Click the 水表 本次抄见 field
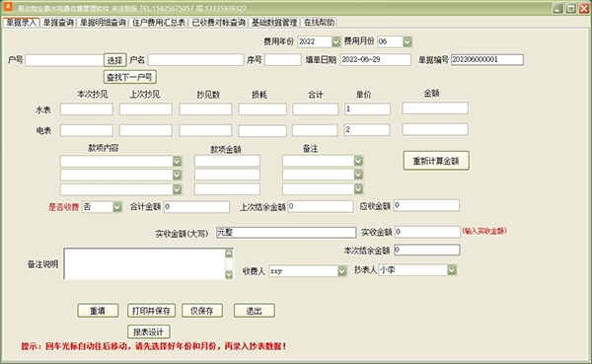 pyautogui.click(x=87, y=109)
